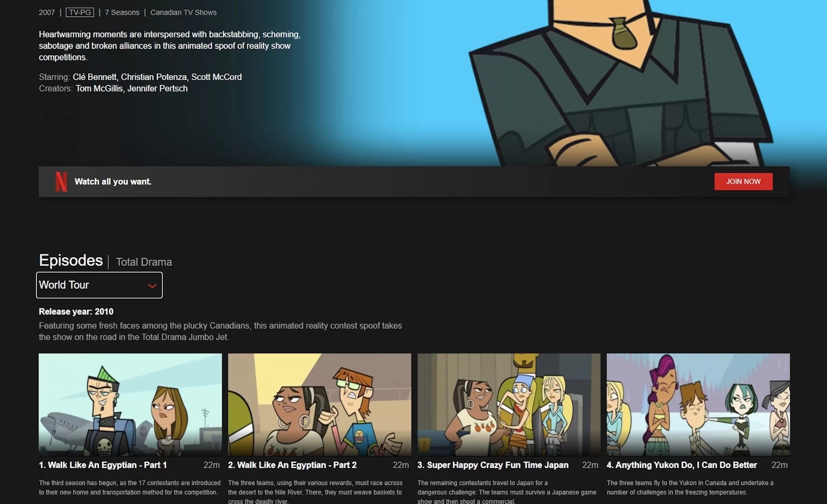Click the 'Total Drama' show title text

click(144, 262)
